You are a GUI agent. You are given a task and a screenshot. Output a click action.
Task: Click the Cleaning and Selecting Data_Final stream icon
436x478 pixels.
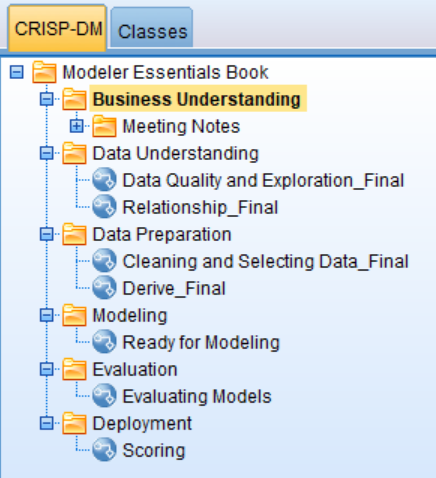(104, 261)
